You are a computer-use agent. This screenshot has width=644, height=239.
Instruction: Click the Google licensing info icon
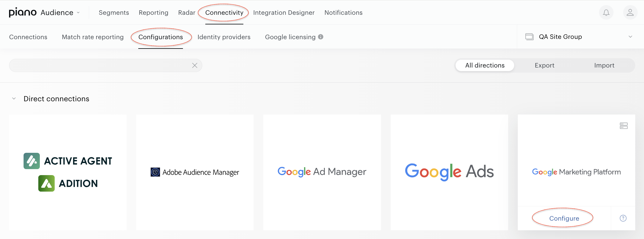(321, 37)
